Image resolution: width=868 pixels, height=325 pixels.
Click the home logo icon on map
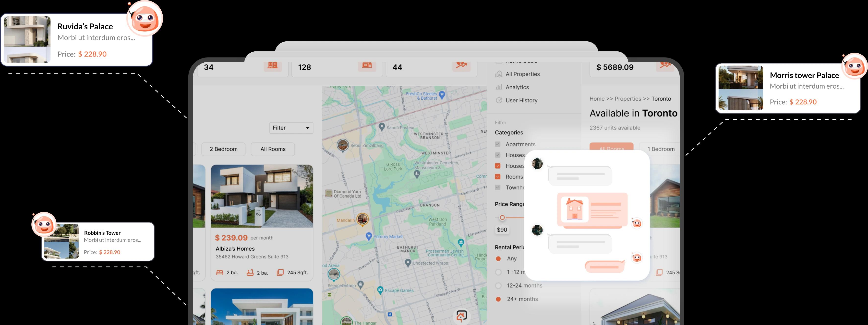pos(461,316)
